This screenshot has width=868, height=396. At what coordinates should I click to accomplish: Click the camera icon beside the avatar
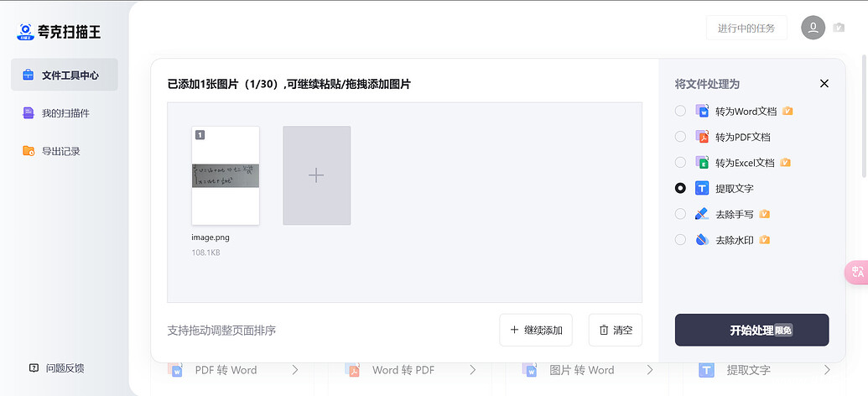839,28
